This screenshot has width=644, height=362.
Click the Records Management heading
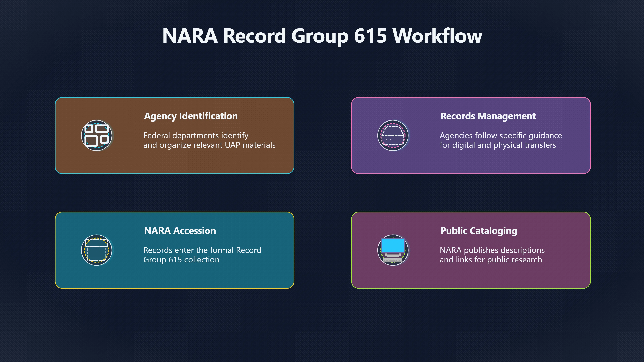tap(488, 116)
